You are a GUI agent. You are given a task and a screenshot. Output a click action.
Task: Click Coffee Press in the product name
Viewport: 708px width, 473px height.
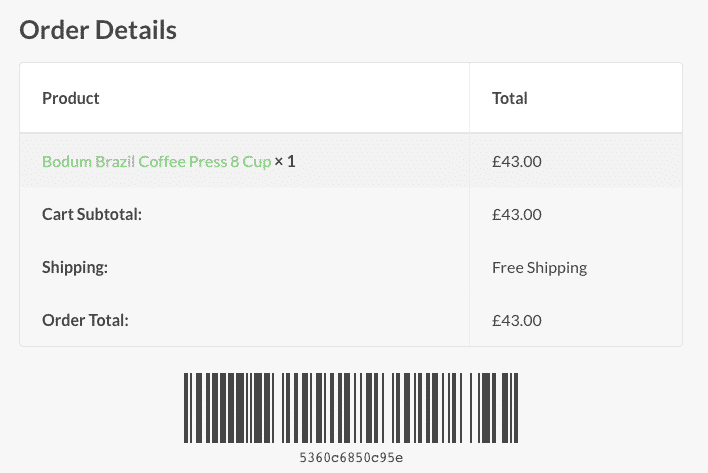(x=183, y=160)
